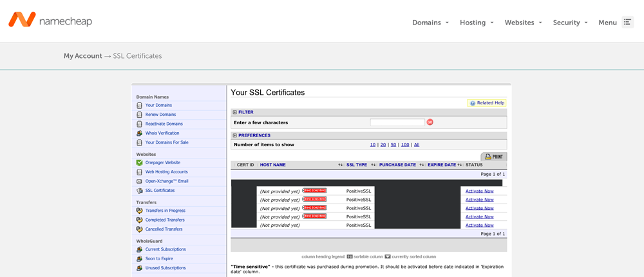Click the Your SSL Certificates heading
644x277 pixels.
tap(268, 93)
